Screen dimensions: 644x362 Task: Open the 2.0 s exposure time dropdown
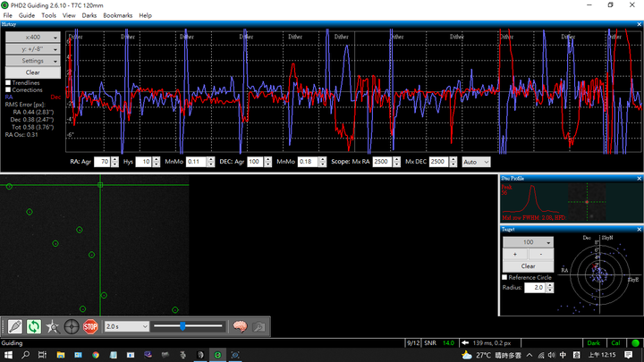tap(126, 327)
